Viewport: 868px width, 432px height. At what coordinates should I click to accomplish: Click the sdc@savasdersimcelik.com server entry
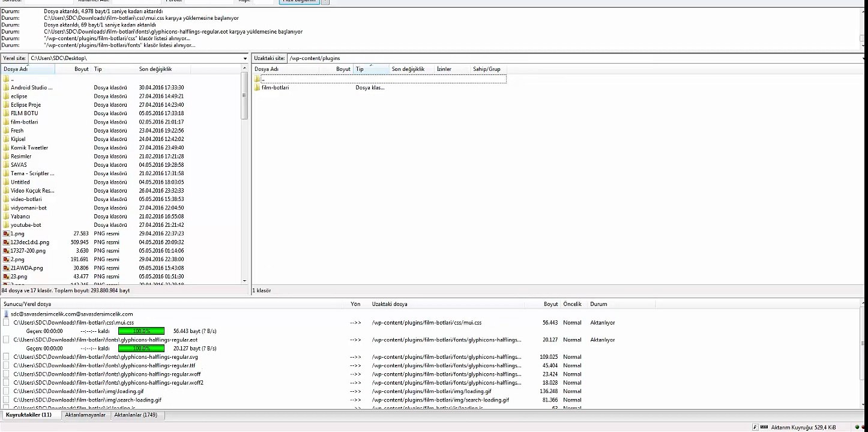point(72,314)
